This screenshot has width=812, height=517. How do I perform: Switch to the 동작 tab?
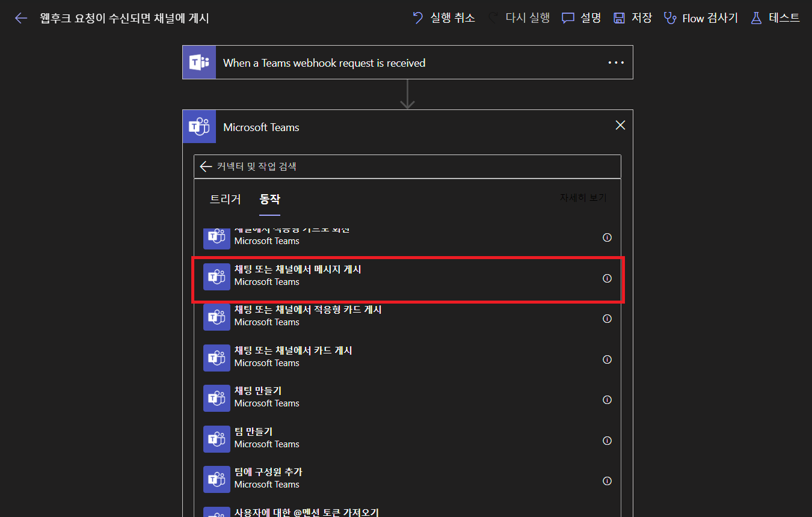(269, 199)
